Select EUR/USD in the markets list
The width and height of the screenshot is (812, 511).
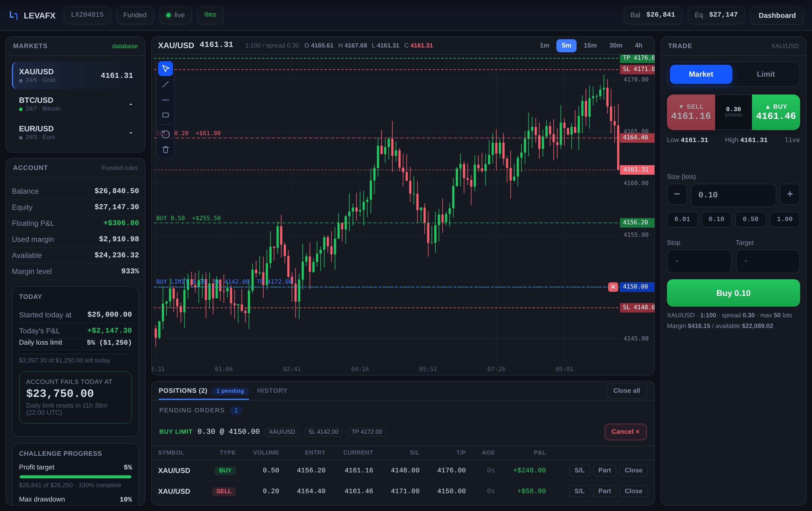coord(75,133)
